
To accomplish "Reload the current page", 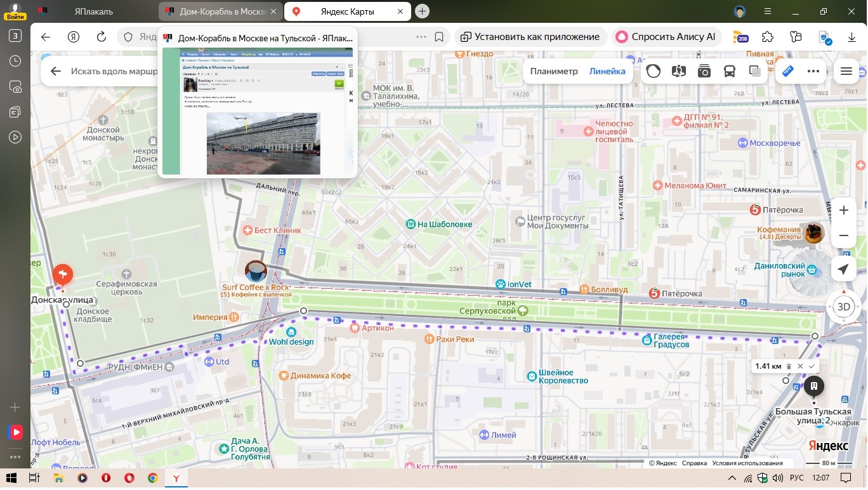I will [101, 37].
